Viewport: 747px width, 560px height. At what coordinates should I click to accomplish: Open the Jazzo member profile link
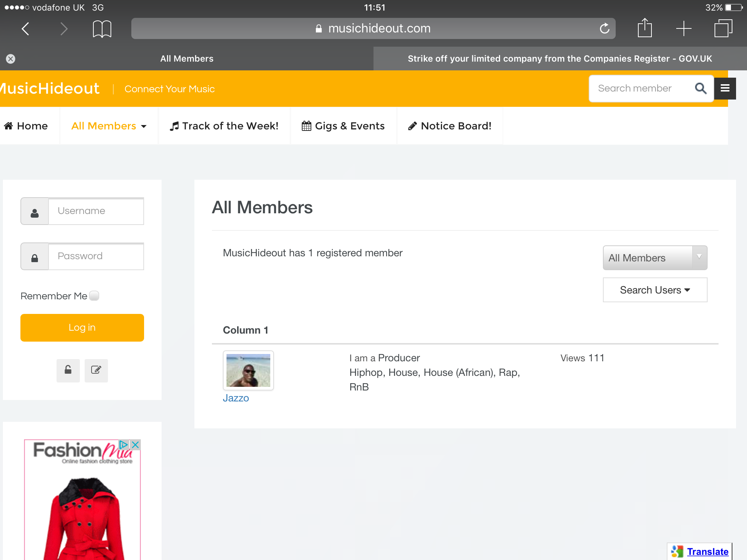[236, 398]
